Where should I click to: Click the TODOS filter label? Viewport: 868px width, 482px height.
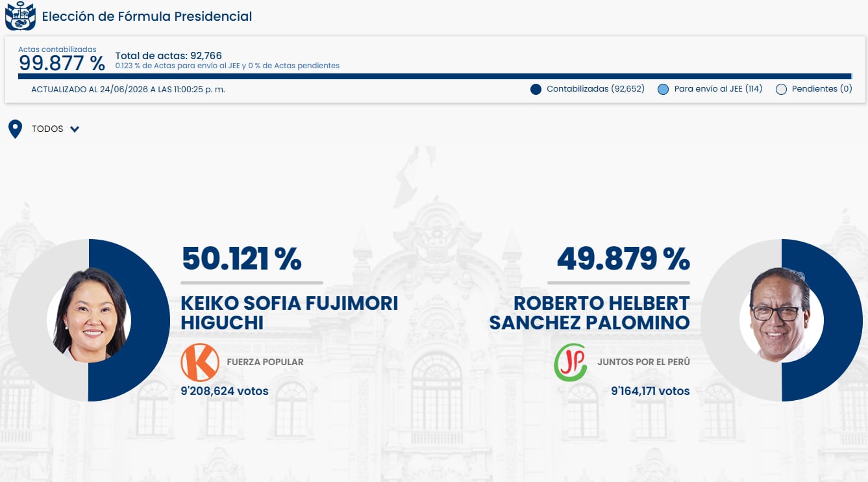pyautogui.click(x=47, y=129)
